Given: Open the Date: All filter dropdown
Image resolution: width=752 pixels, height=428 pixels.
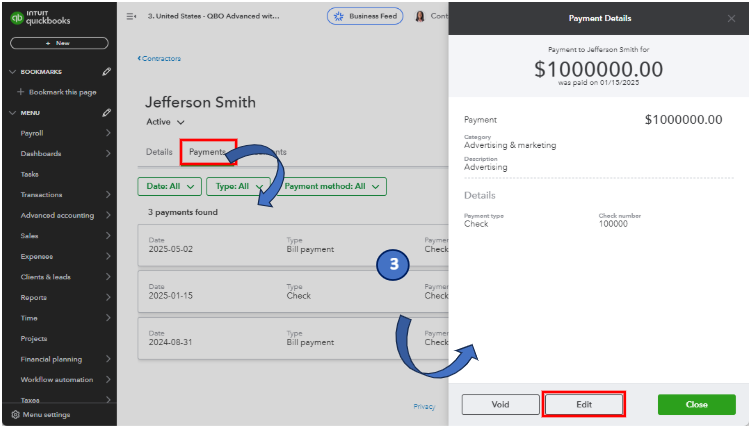Looking at the screenshot, I should 169,187.
